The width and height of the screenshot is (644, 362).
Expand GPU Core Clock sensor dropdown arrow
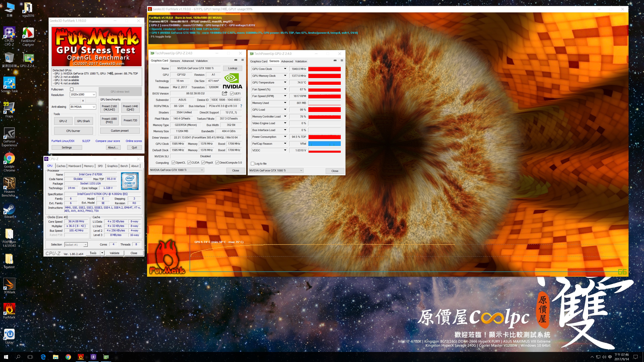pyautogui.click(x=285, y=69)
